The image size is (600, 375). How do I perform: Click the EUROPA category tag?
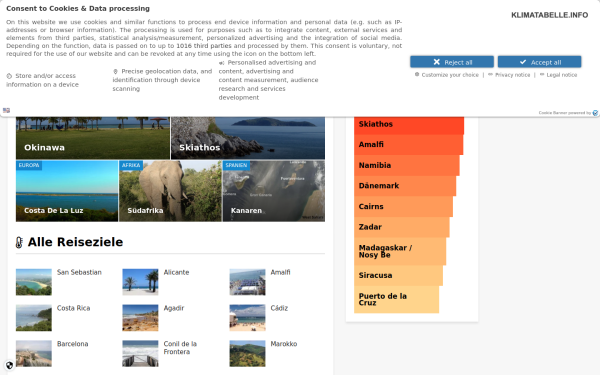[29, 165]
